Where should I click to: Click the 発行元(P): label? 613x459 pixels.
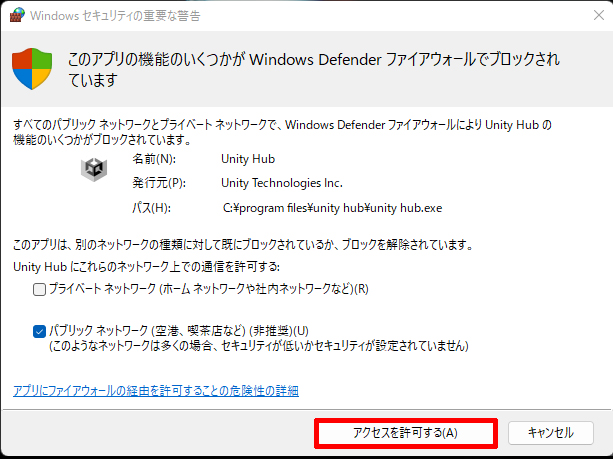click(158, 183)
